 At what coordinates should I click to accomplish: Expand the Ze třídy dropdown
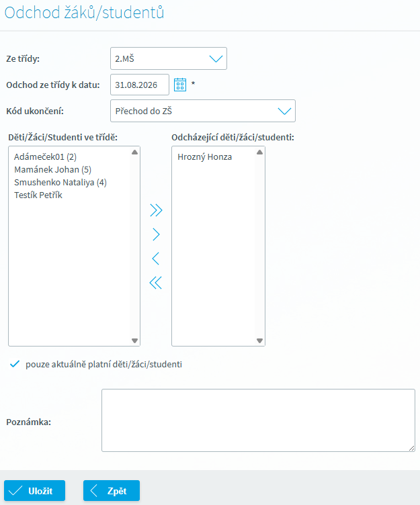click(x=169, y=58)
